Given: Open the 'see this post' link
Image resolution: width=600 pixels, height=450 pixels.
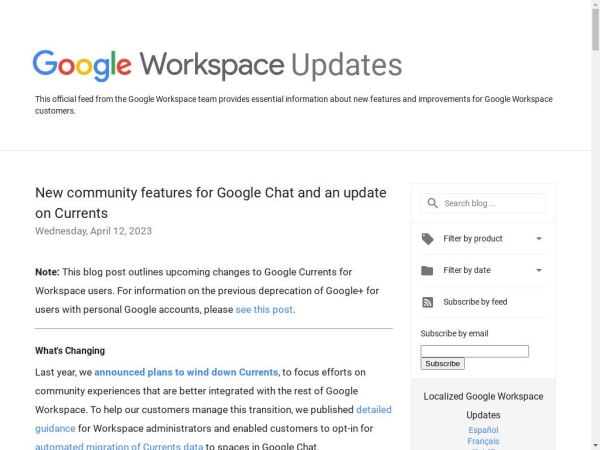Looking at the screenshot, I should click(x=264, y=310).
